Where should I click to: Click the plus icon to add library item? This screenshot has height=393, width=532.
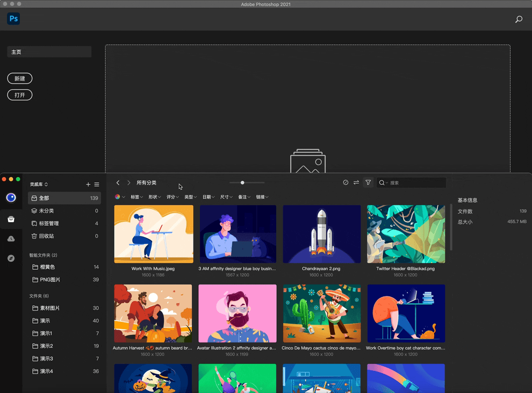(88, 184)
